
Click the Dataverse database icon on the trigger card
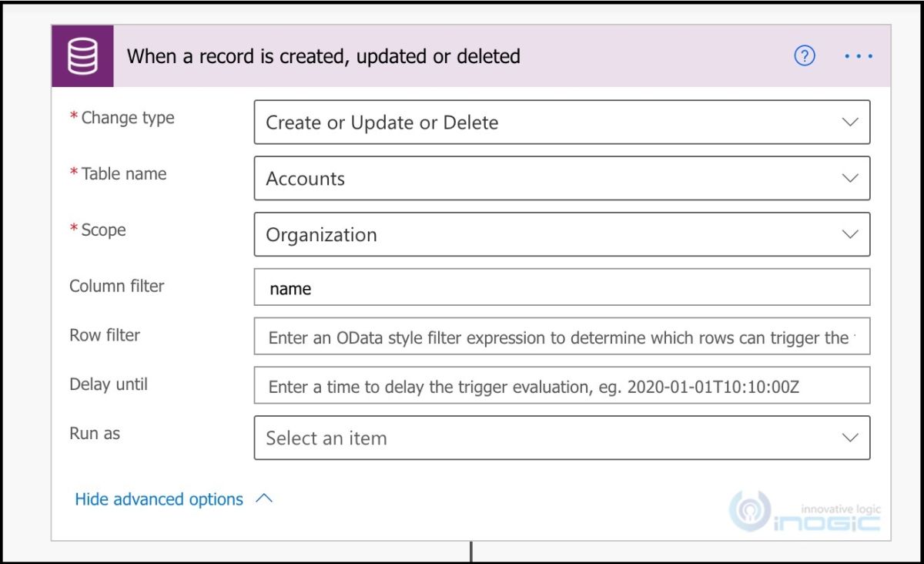82,55
